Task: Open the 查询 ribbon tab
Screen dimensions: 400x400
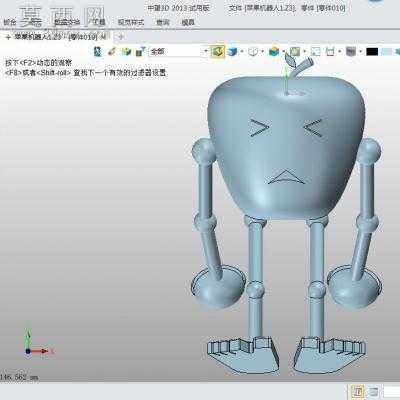Action: coord(163,22)
